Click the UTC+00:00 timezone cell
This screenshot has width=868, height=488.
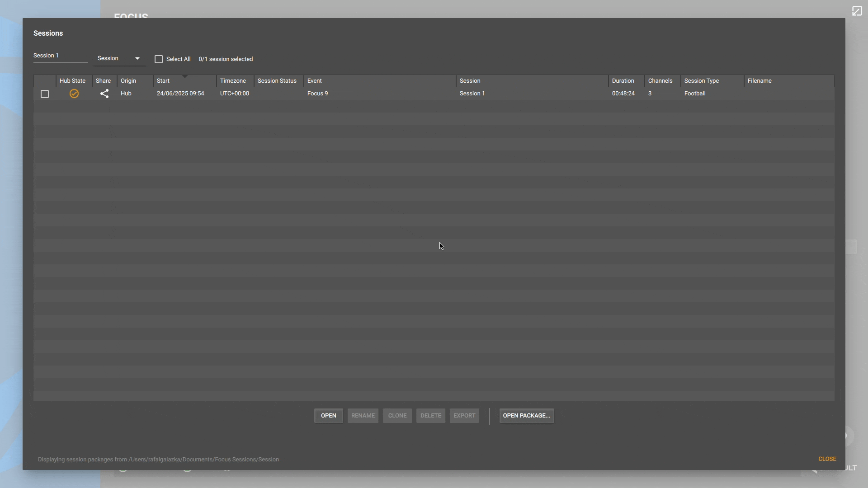tap(235, 94)
